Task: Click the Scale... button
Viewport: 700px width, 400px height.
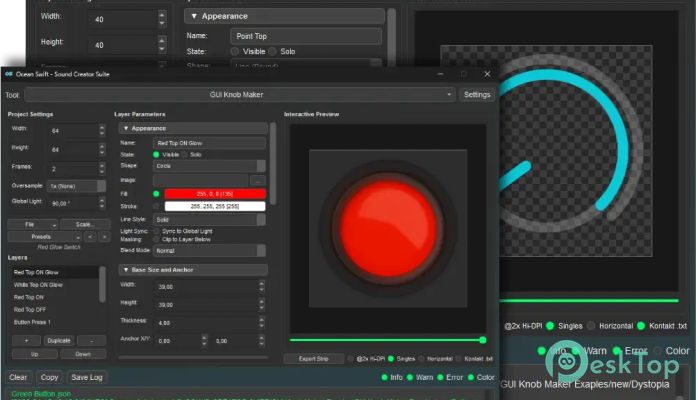Action: (85, 224)
